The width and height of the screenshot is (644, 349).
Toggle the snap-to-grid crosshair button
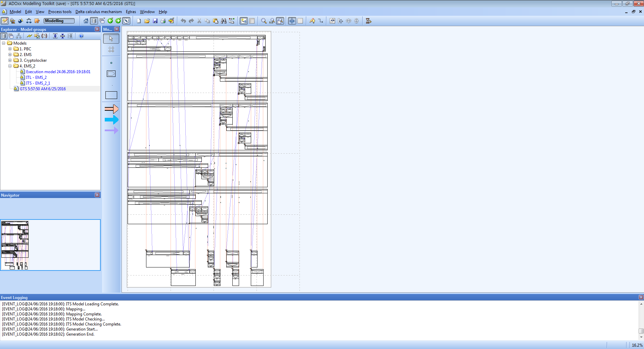(x=292, y=21)
